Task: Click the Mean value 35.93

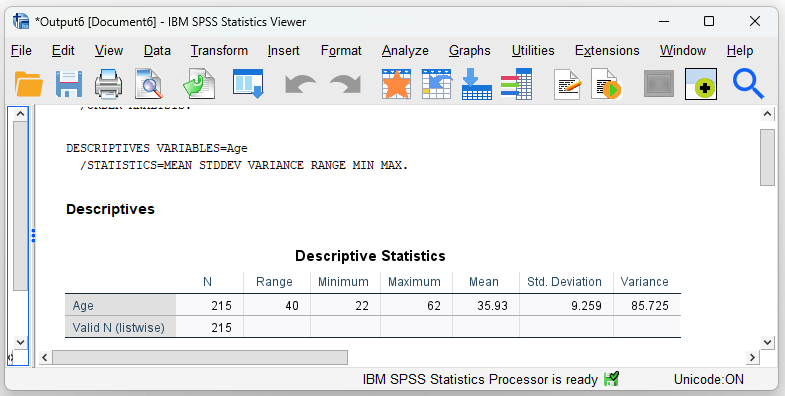Action: click(492, 305)
